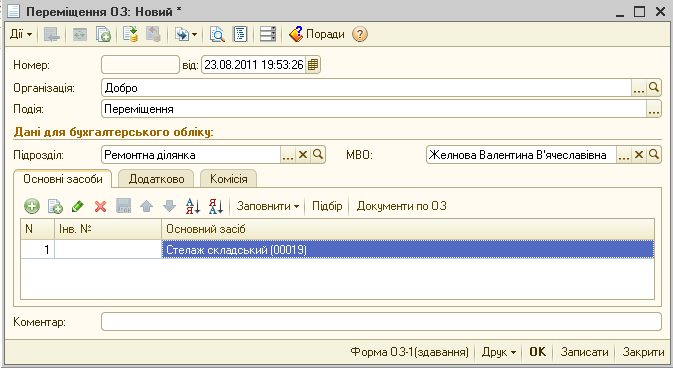Click the Подія field with Переміщення
The height and width of the screenshot is (368, 673).
tap(374, 109)
